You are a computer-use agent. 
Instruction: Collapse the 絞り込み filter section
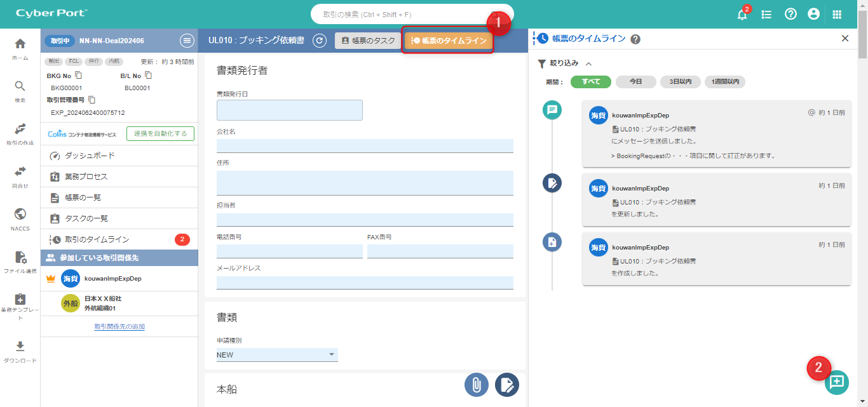pos(588,63)
